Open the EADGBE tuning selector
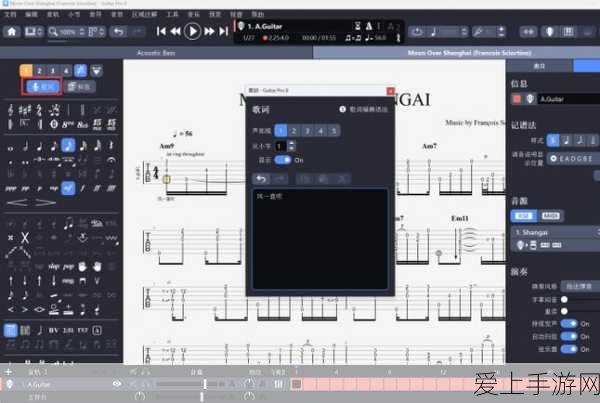This screenshot has width=600, height=403. click(x=574, y=158)
